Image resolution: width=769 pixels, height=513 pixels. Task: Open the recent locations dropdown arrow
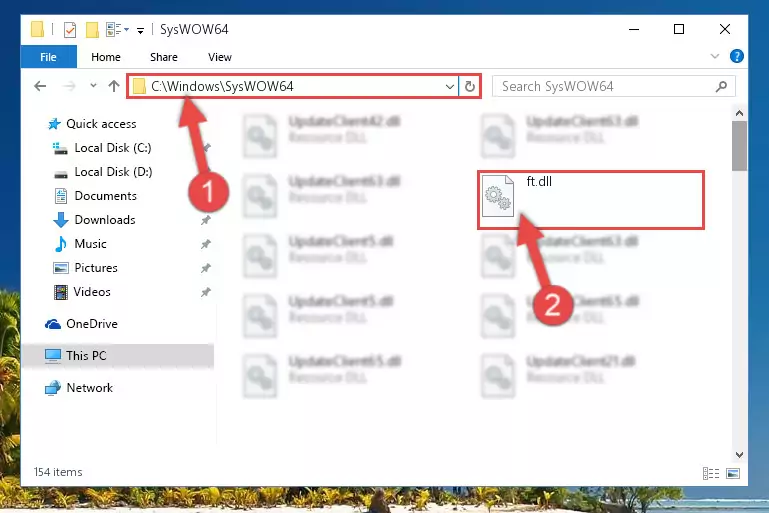(x=93, y=86)
